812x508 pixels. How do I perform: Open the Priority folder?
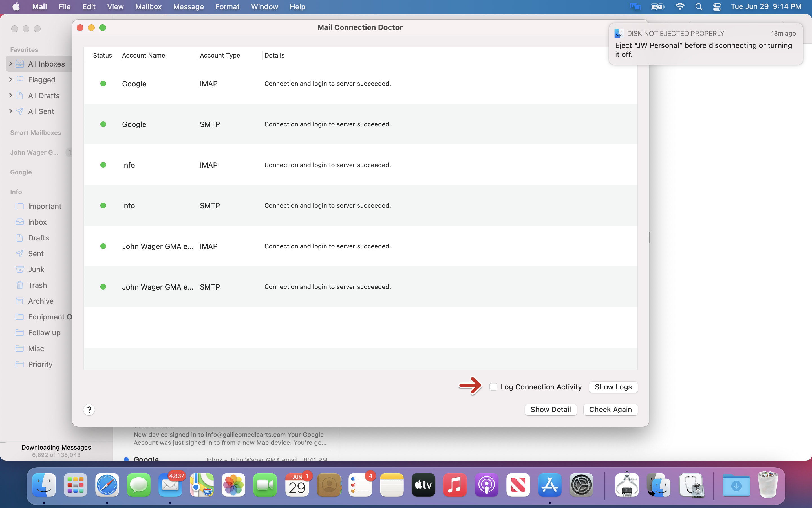tap(40, 364)
